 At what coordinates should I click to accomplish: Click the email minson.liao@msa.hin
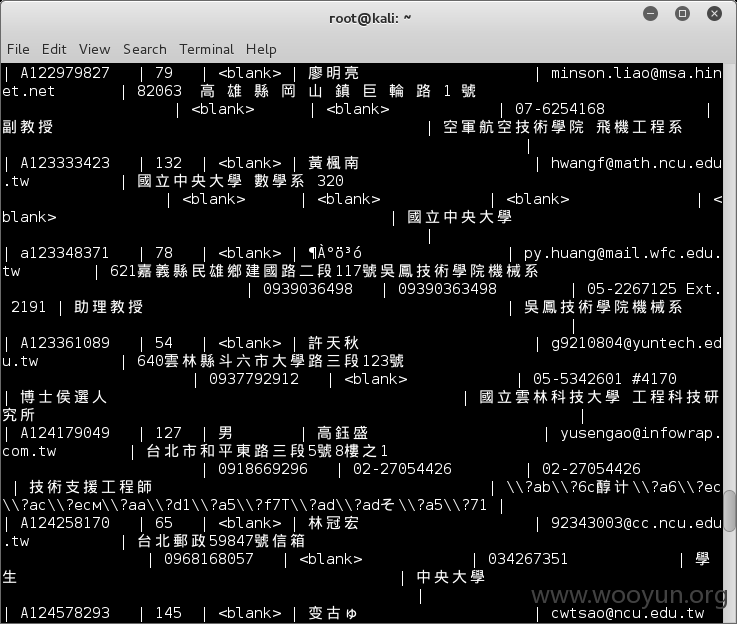[636, 73]
